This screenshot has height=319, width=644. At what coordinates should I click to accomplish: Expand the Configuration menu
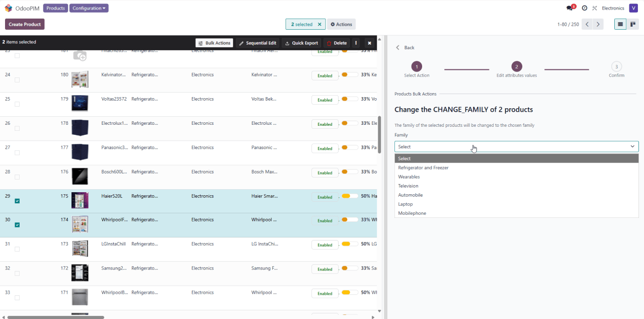[89, 9]
